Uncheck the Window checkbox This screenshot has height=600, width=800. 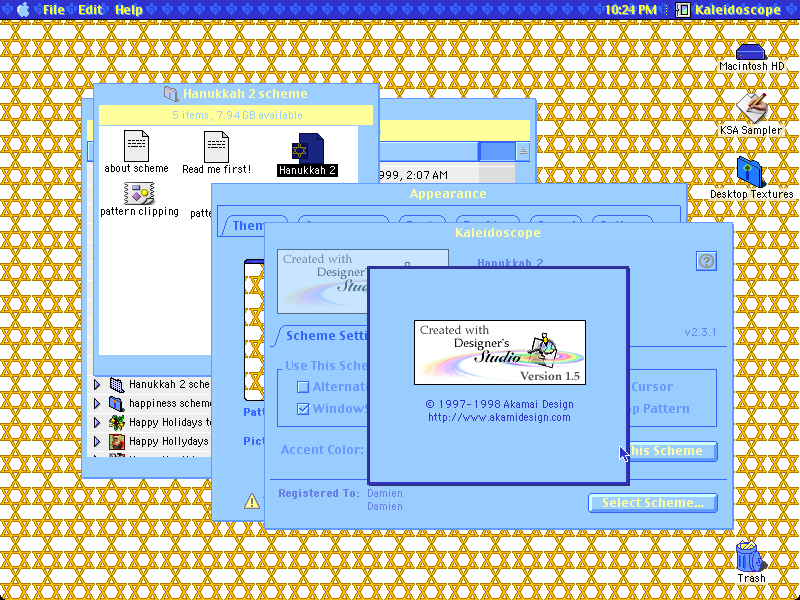point(303,409)
